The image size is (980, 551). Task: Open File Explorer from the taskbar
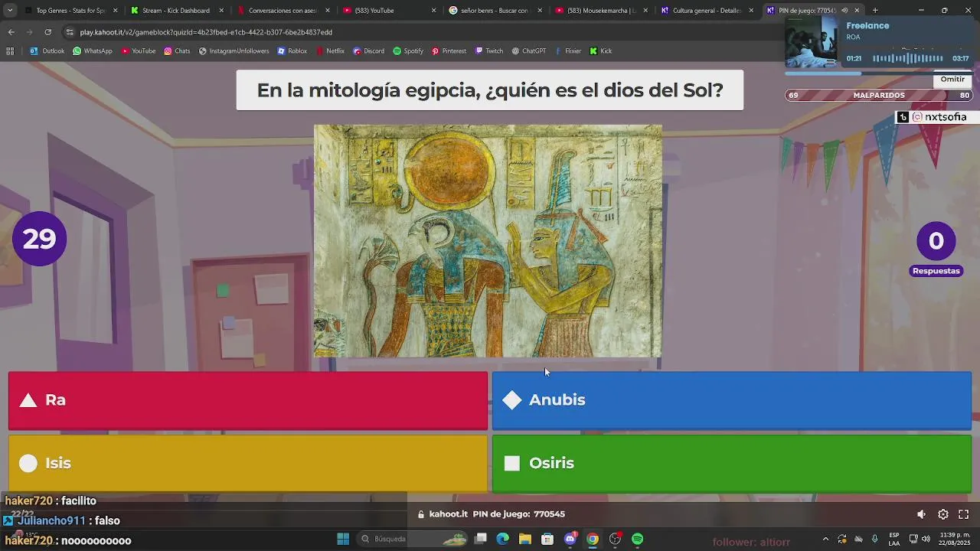pyautogui.click(x=525, y=539)
